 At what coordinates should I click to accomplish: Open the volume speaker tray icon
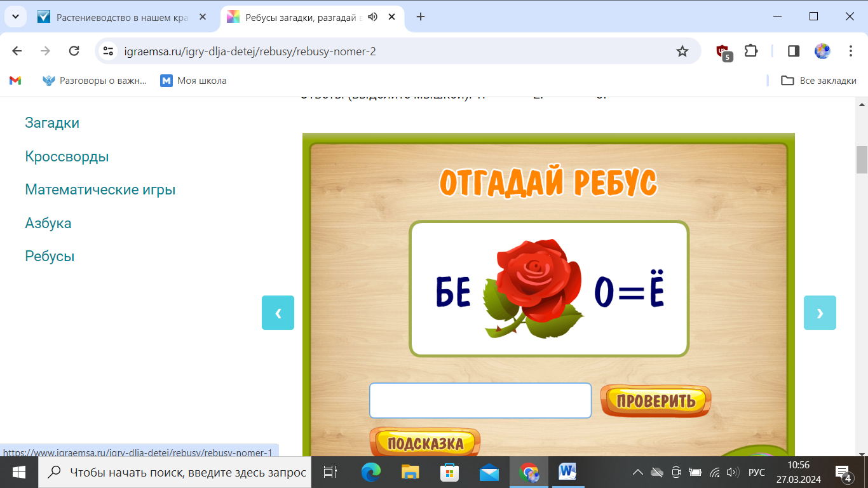733,472
